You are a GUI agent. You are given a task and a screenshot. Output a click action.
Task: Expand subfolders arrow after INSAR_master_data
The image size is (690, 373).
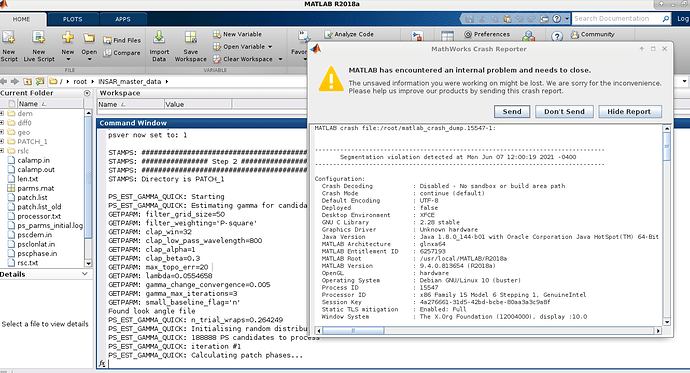(167, 81)
